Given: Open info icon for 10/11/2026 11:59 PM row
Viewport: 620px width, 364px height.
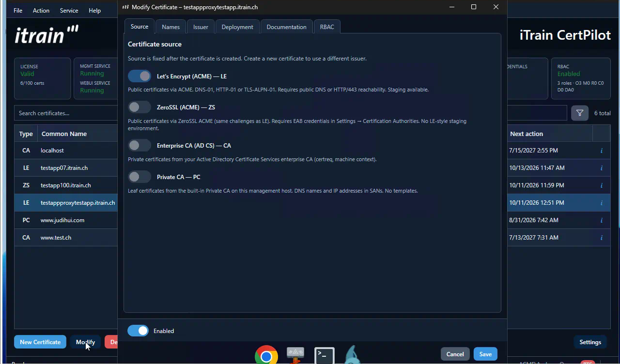Looking at the screenshot, I should (602, 185).
